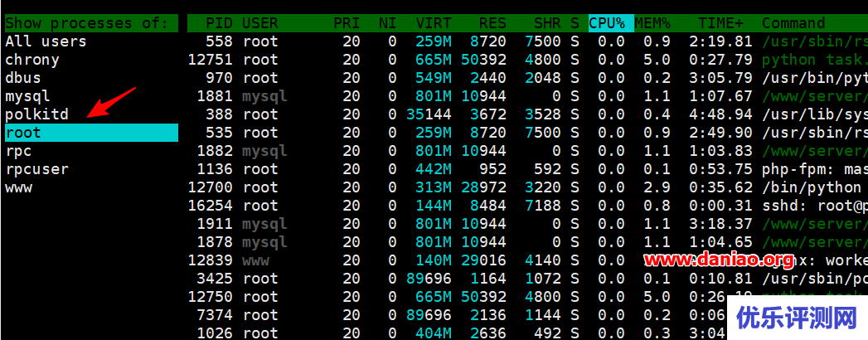Select process row with PID 12751
The height and width of the screenshot is (340, 868).
527,60
